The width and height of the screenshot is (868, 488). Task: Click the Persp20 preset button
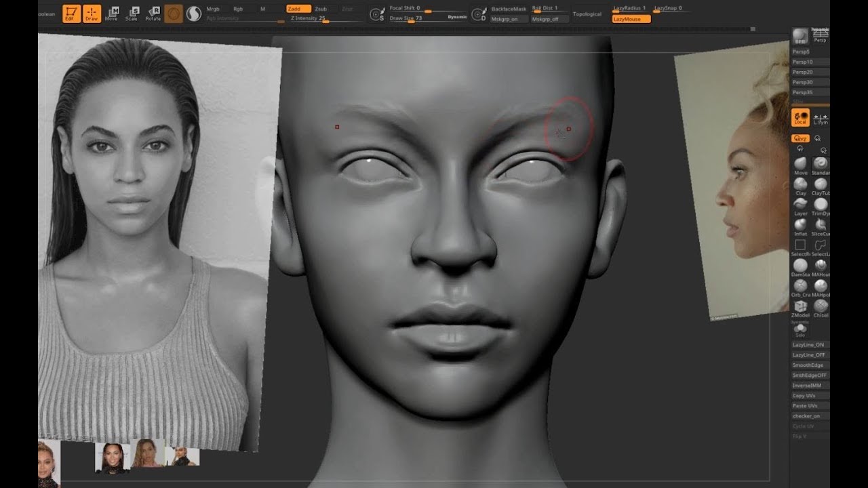[810, 72]
